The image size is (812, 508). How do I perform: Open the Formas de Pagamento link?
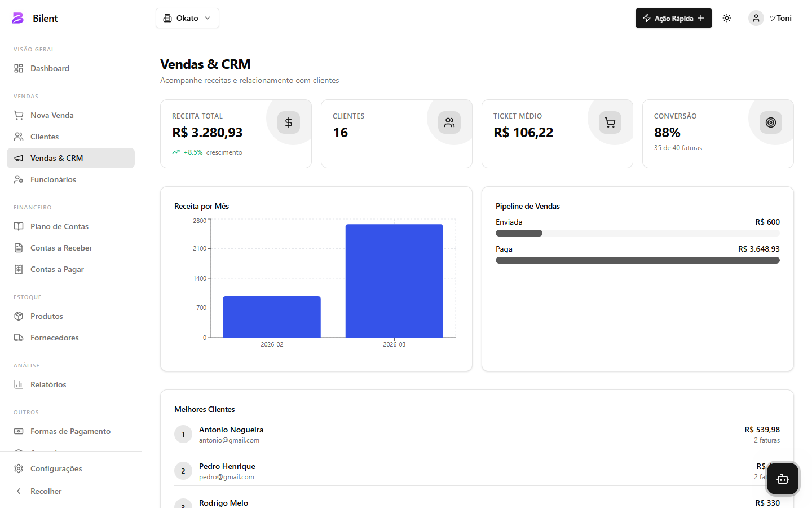pos(70,431)
